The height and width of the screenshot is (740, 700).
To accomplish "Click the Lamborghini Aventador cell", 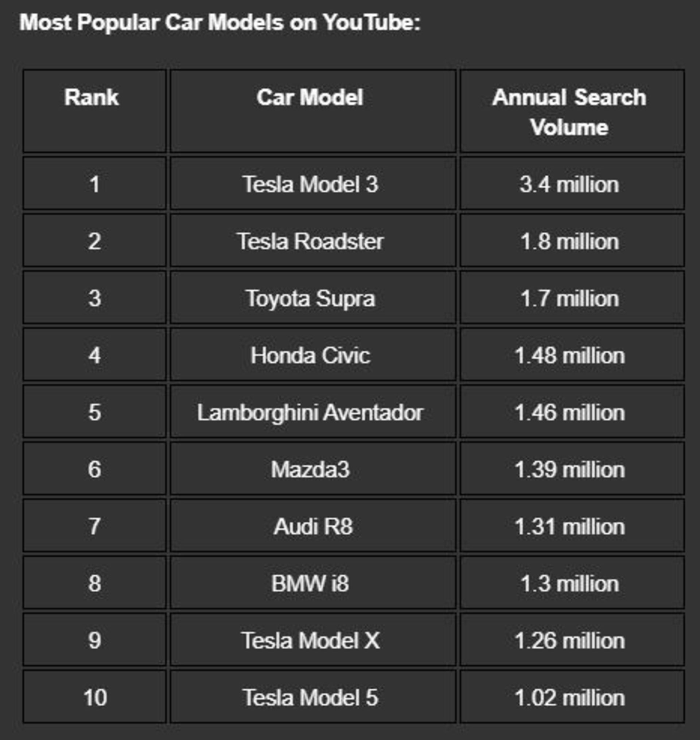I will [311, 412].
